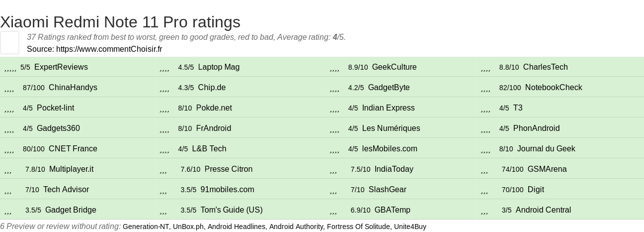Click the commentChoisir.fr source URL
Viewport: 644px width, 232px height.
109,49
